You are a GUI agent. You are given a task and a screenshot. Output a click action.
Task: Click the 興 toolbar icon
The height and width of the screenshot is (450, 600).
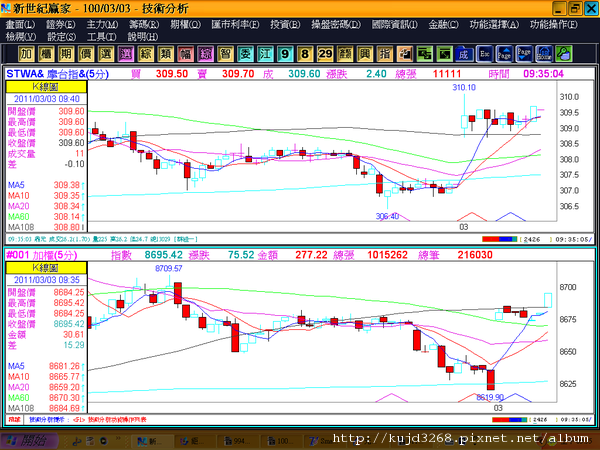point(365,54)
